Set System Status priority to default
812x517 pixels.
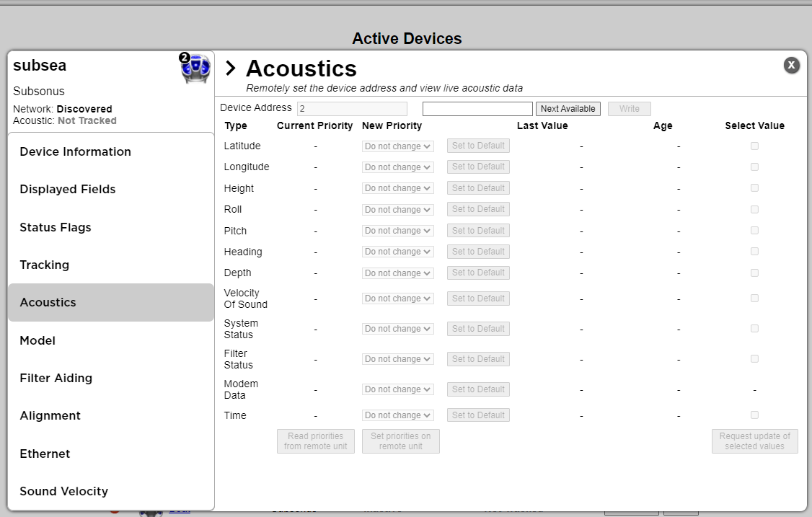479,329
